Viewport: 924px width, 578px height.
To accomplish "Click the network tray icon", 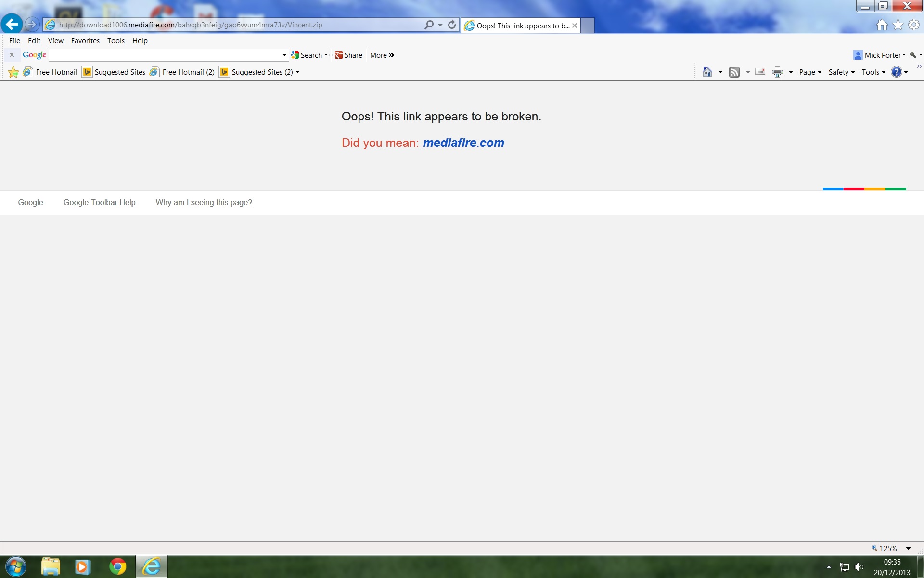I will click(x=845, y=567).
